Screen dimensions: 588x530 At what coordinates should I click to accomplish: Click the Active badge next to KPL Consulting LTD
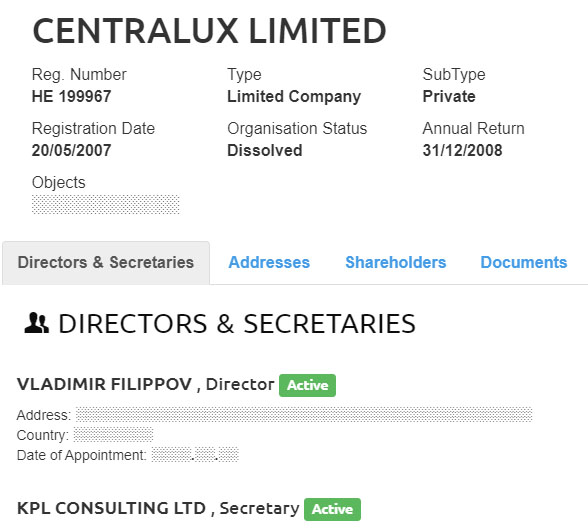(332, 509)
